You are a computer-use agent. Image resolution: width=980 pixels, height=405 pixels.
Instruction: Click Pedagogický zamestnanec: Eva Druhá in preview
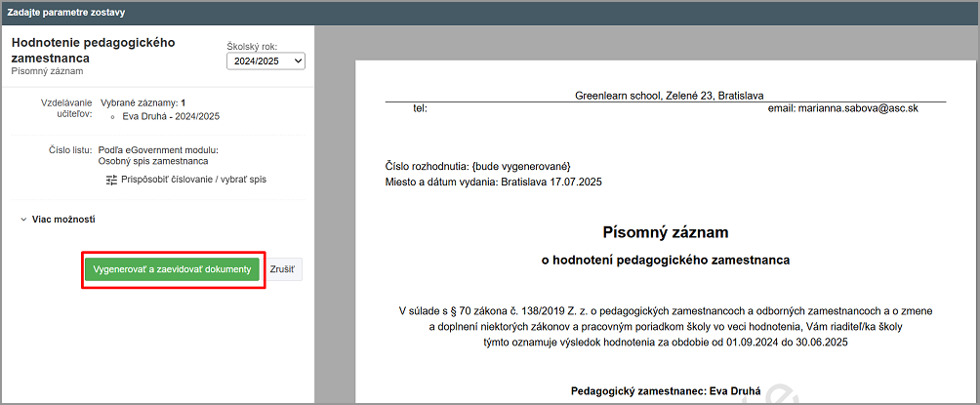point(667,391)
